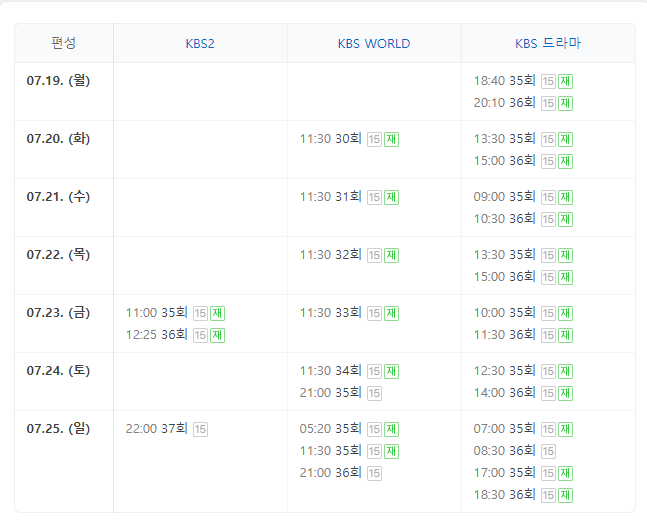The height and width of the screenshot is (527, 647).
Task: Click the 15 rating badge beside 21:00 36회
Action: 374,473
